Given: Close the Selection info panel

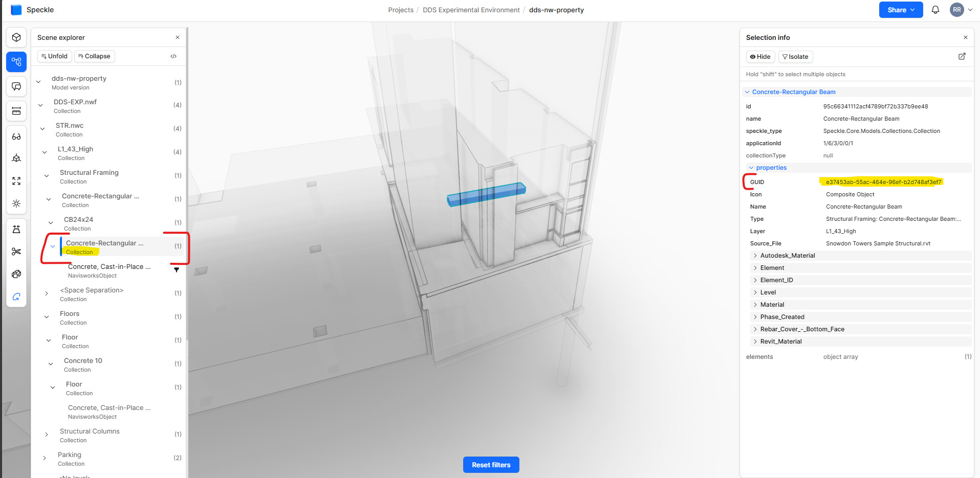Looking at the screenshot, I should [966, 37].
